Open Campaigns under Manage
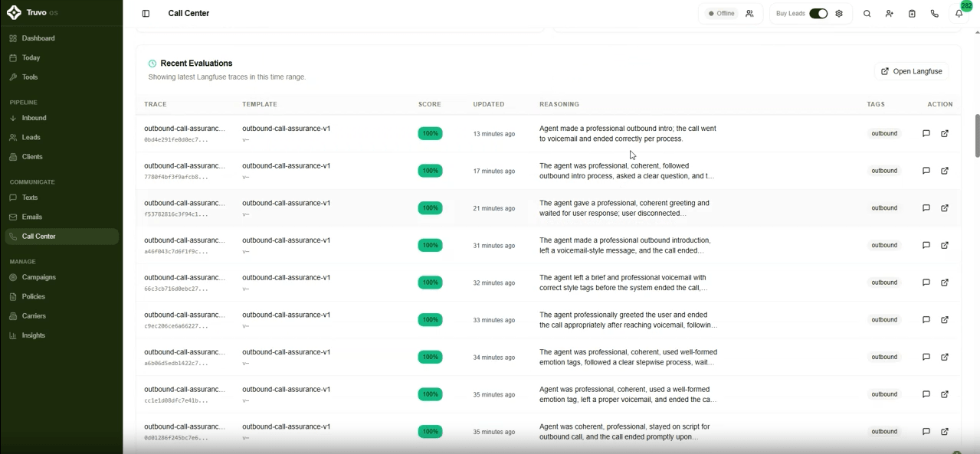Screen dimensions: 980x454 click(x=61, y=277)
